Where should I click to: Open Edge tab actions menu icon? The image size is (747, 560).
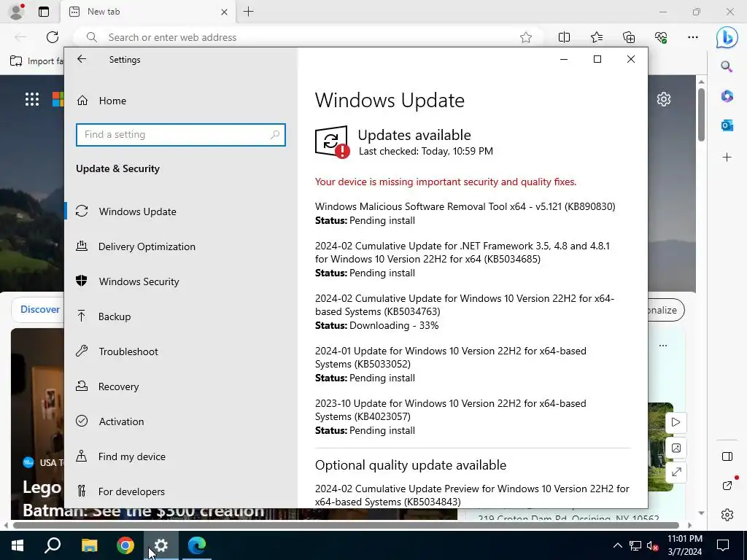[44, 12]
